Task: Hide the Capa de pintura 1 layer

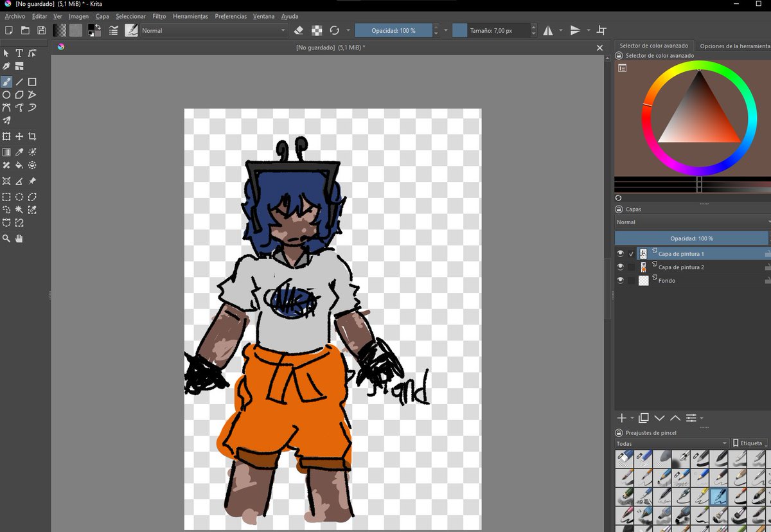Action: 621,254
